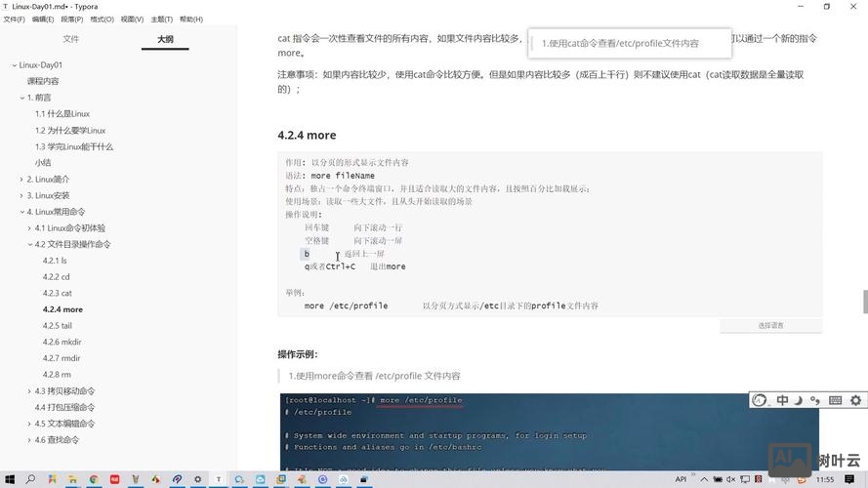868x488 pixels.
Task: Open the 视图(V) menu
Action: (x=132, y=19)
